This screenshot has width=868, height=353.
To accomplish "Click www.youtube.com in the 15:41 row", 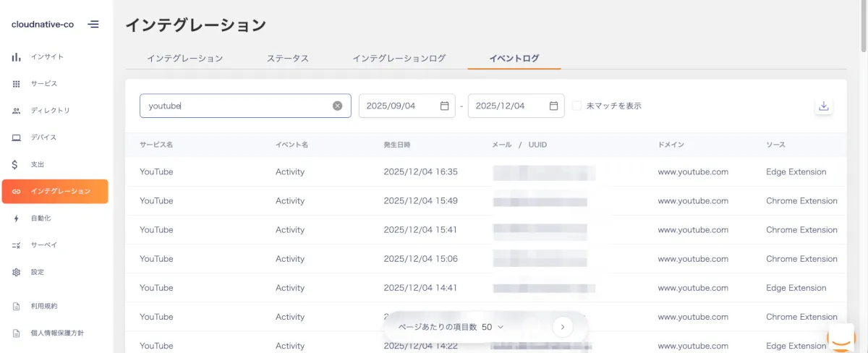I will click(x=693, y=230).
